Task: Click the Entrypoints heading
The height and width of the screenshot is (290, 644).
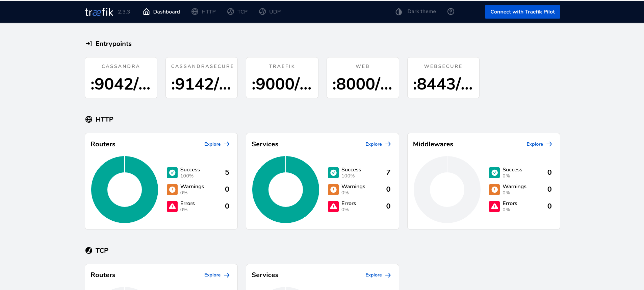Action: click(x=113, y=44)
